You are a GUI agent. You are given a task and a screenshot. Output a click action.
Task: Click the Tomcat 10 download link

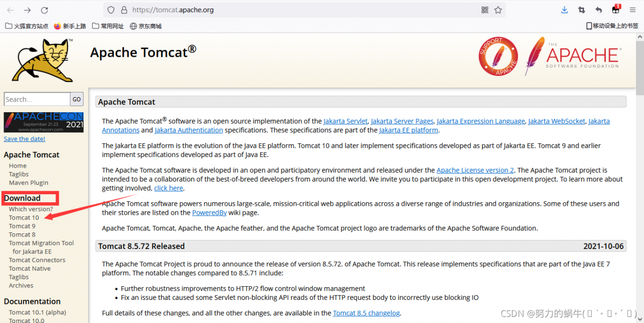(24, 217)
